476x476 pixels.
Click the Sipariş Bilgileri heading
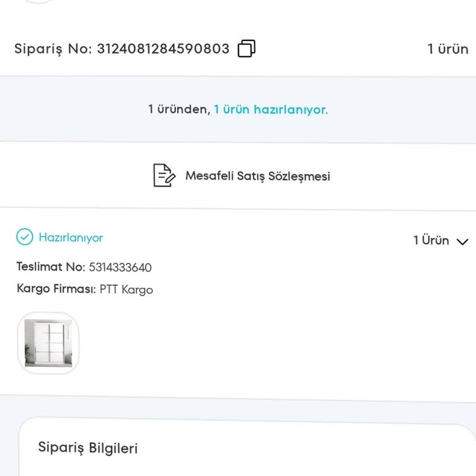coord(87,447)
